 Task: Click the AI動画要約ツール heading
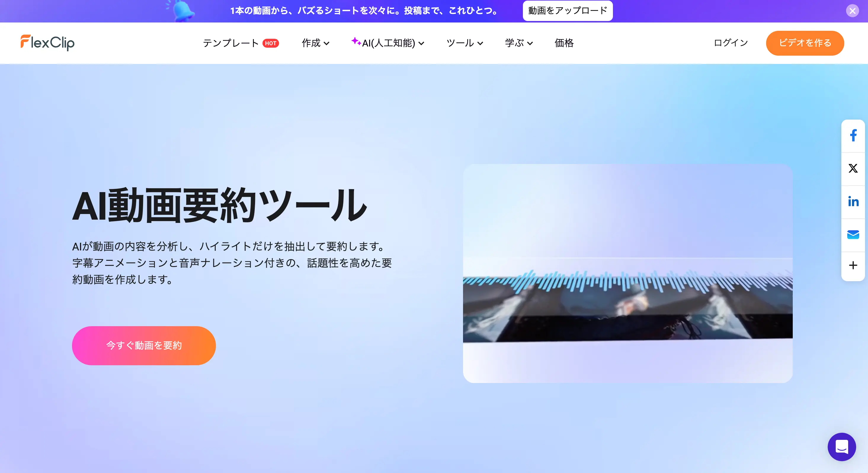pyautogui.click(x=219, y=205)
